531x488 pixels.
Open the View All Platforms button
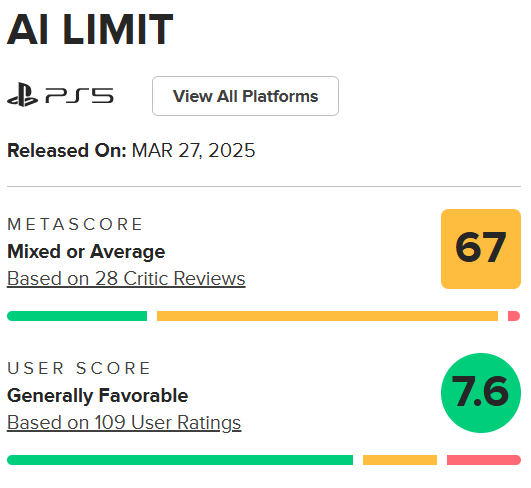pos(246,96)
